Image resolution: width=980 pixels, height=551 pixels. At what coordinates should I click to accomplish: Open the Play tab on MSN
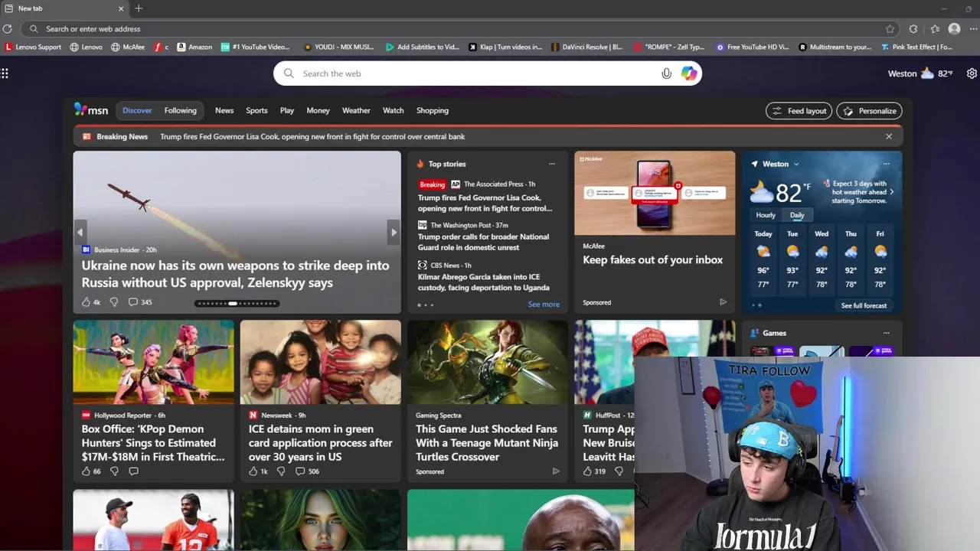point(287,110)
